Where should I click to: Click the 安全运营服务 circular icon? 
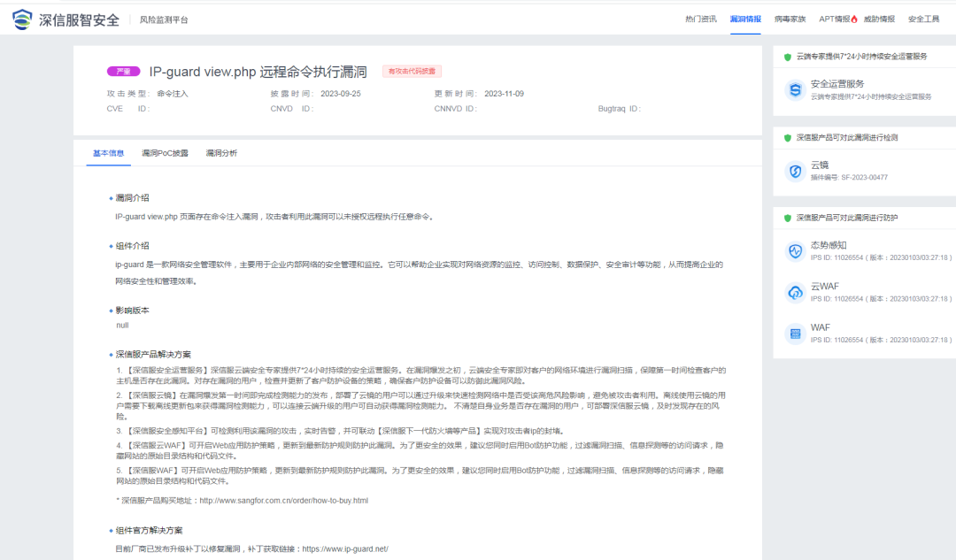click(795, 90)
